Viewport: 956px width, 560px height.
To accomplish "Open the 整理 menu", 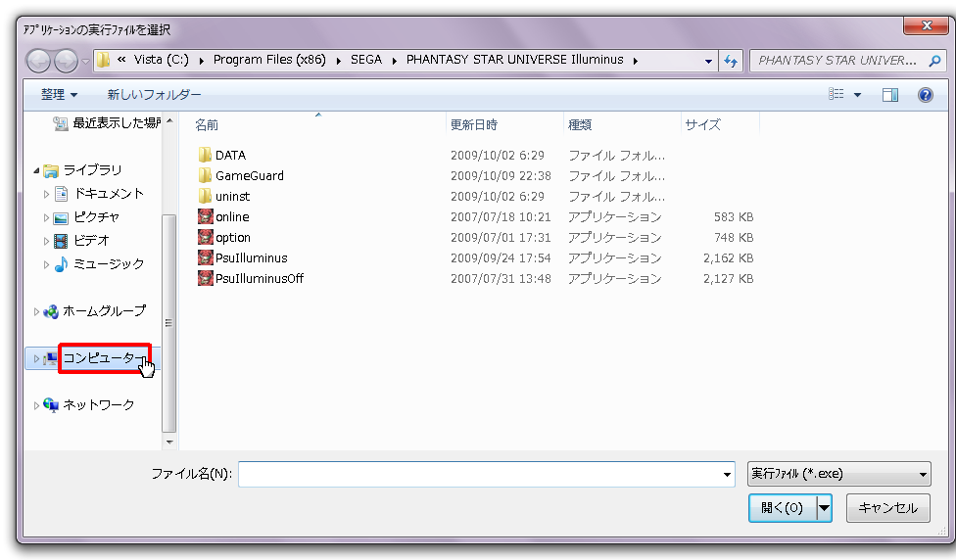I will click(59, 94).
